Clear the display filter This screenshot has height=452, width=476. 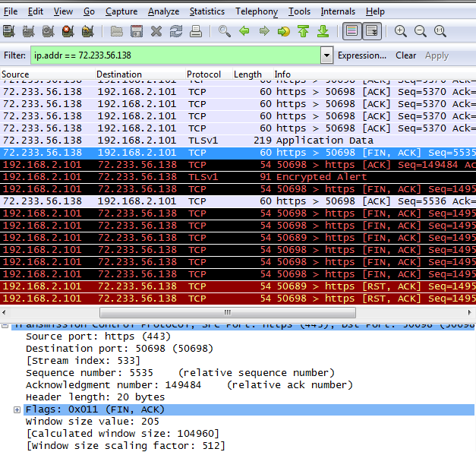pyautogui.click(x=405, y=55)
